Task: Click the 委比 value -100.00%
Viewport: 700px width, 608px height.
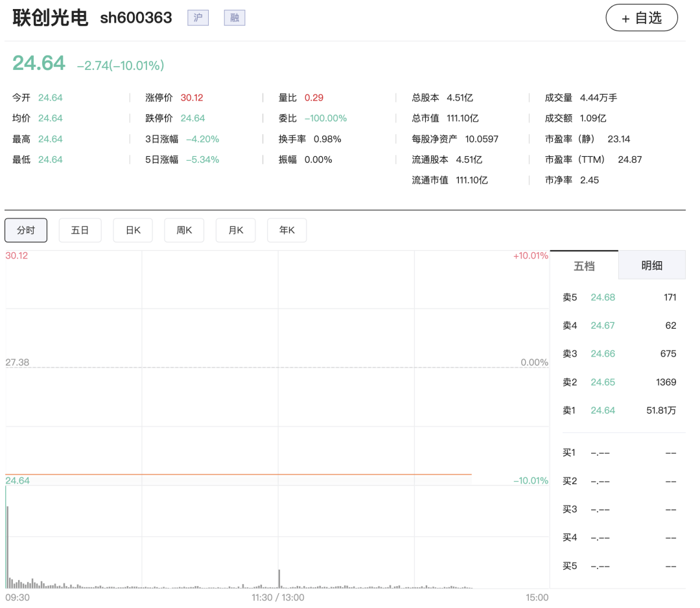Action: tap(326, 119)
